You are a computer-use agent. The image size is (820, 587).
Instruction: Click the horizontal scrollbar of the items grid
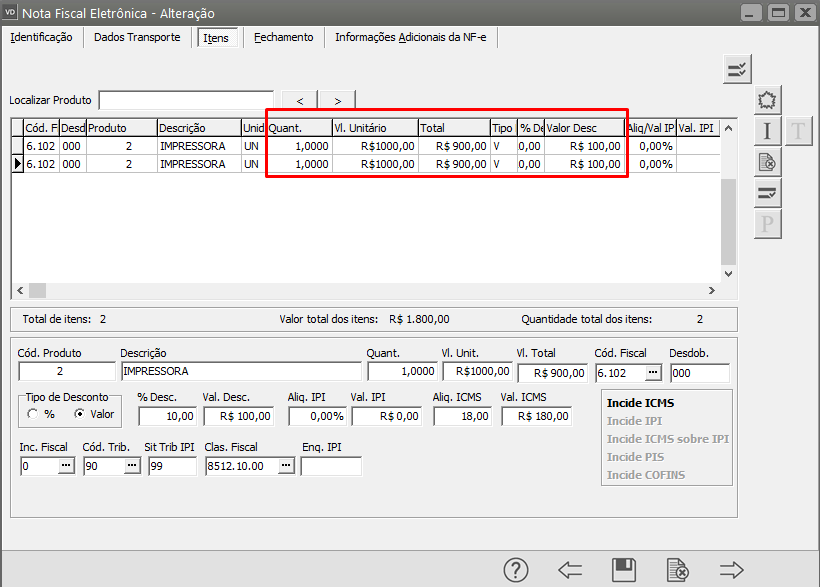pyautogui.click(x=370, y=290)
